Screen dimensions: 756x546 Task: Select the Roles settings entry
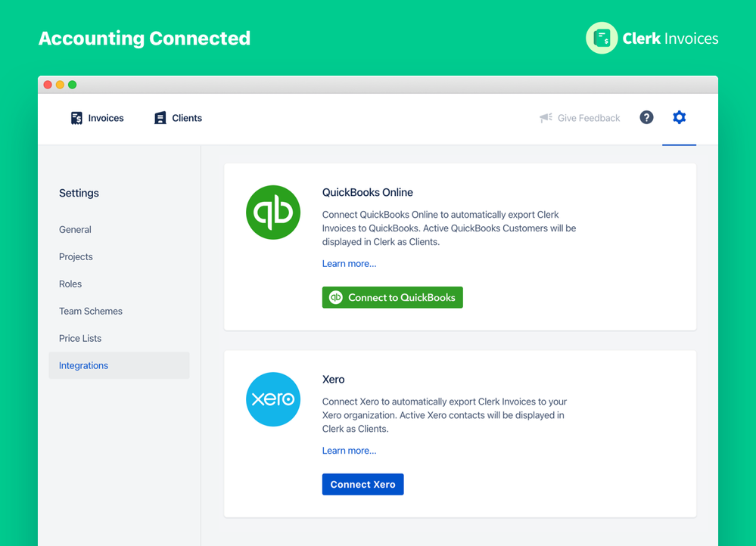pos(70,284)
